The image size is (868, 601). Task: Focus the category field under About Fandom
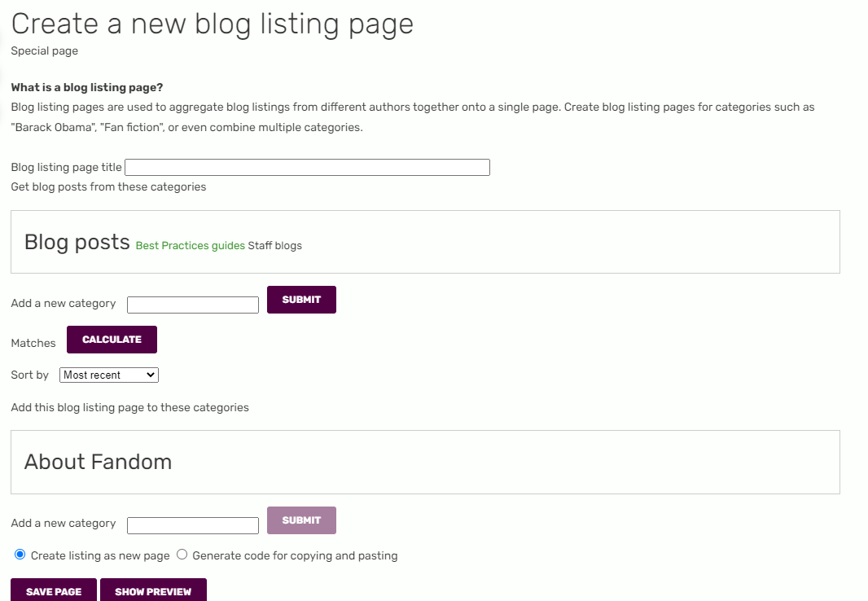193,525
